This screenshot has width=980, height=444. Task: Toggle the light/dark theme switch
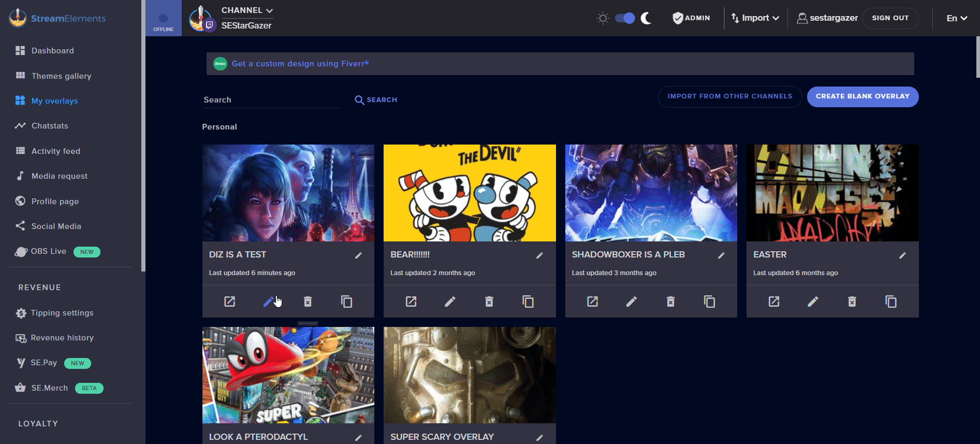(625, 18)
